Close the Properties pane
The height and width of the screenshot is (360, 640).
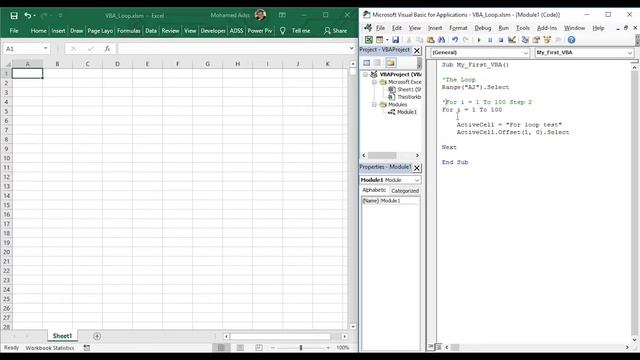pyautogui.click(x=417, y=168)
